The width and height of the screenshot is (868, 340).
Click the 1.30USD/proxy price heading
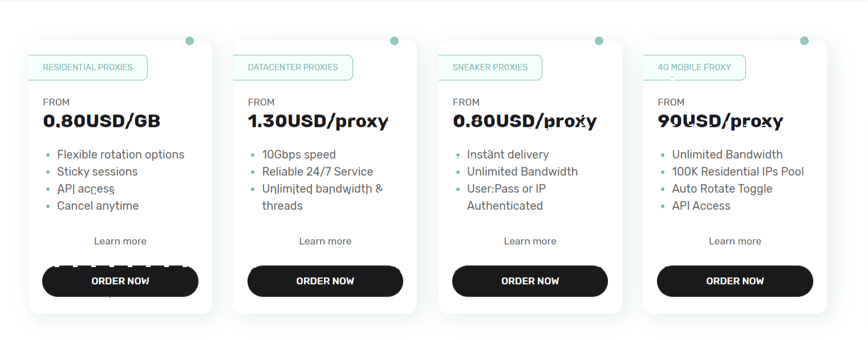coord(318,121)
